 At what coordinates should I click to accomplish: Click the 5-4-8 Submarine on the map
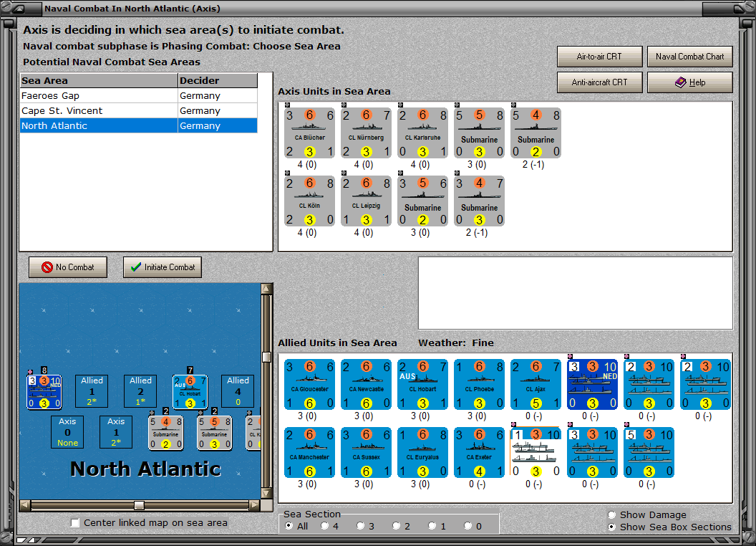click(x=166, y=433)
